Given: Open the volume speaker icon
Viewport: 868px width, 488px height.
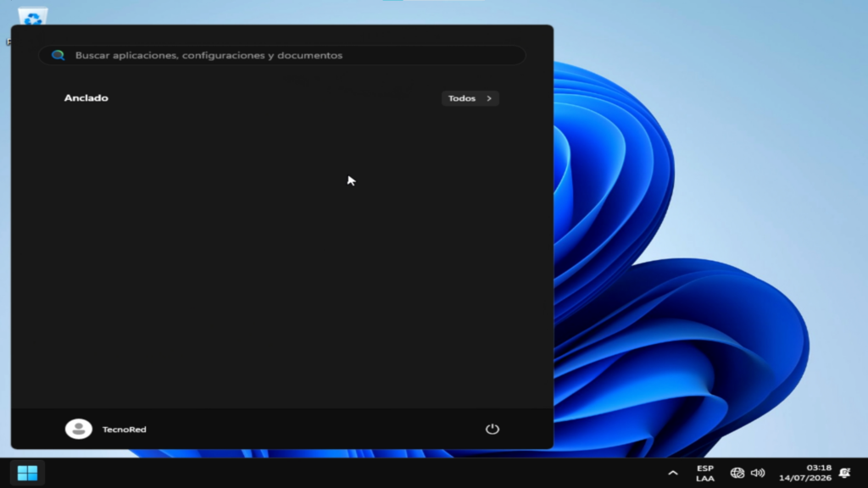Looking at the screenshot, I should [758, 473].
